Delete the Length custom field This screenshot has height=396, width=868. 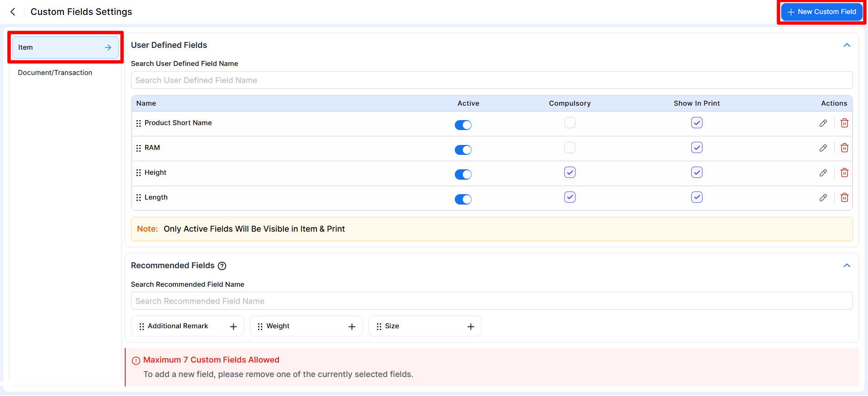click(x=844, y=198)
